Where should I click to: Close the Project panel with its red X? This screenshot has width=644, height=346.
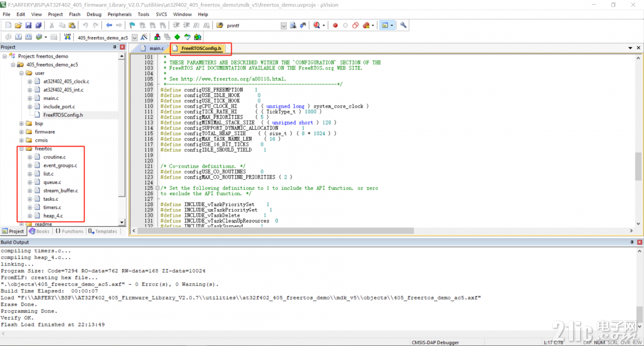pyautogui.click(x=122, y=47)
